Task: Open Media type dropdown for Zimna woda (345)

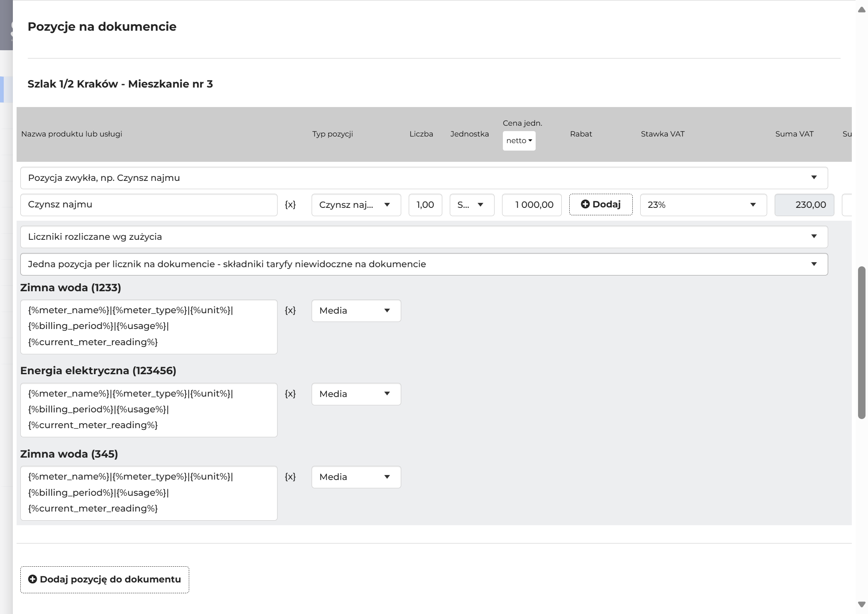Action: [x=356, y=477]
